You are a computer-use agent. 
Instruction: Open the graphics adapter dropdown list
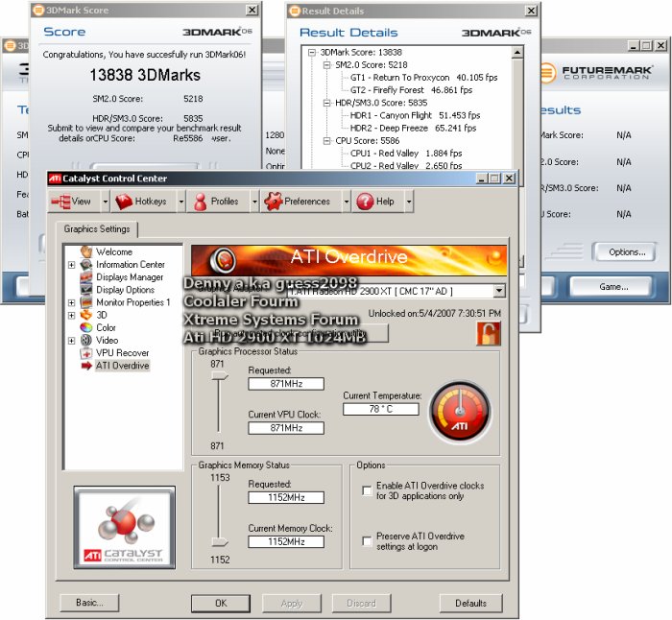click(x=498, y=291)
